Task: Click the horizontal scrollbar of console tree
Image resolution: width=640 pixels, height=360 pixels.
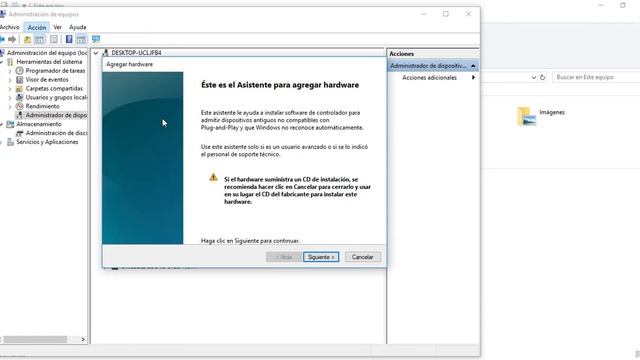Action: 35,340
